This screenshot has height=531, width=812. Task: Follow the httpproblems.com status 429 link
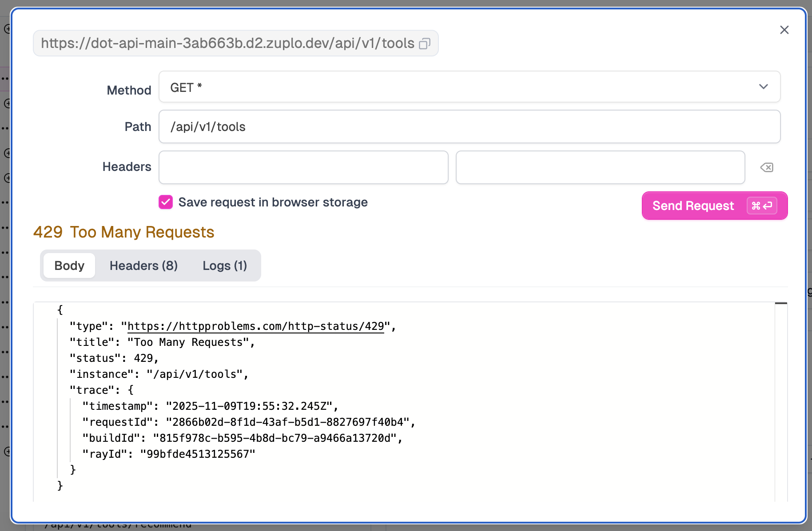click(255, 326)
